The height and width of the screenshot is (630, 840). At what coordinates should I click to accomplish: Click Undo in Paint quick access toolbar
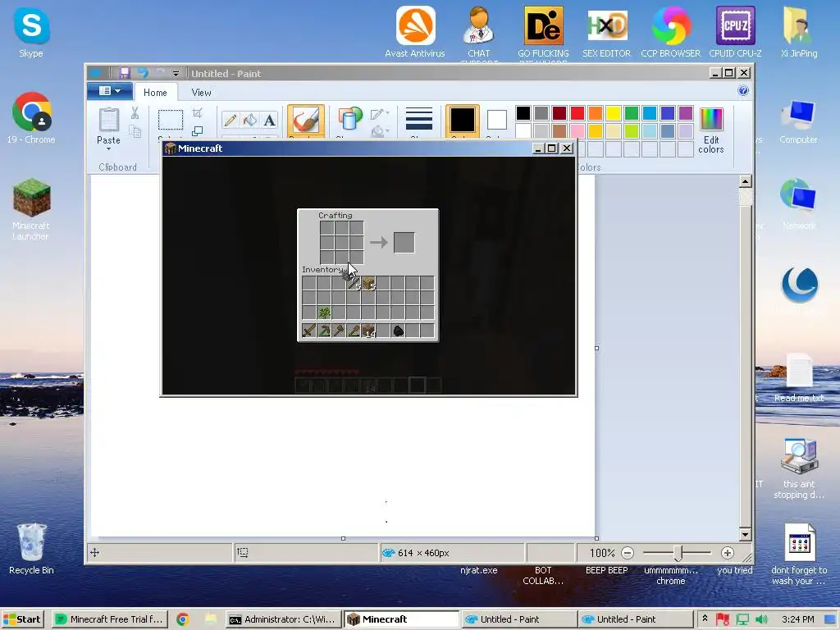143,73
